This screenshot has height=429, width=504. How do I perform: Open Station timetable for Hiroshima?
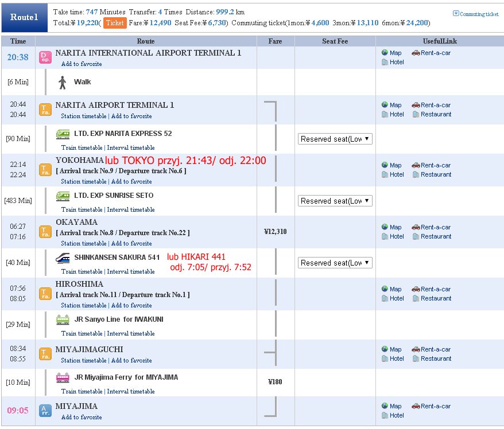[x=84, y=305]
